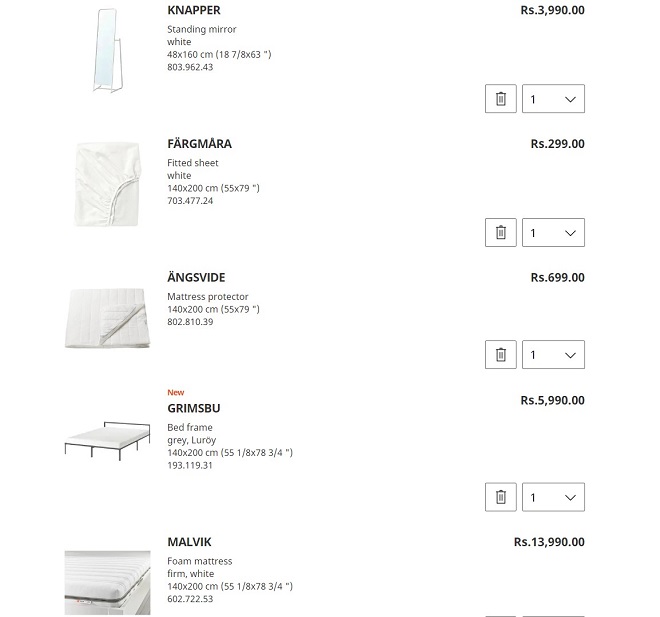This screenshot has width=660, height=617.
Task: Open ÄNGSVIDE mattress protector product image
Action: click(x=107, y=318)
